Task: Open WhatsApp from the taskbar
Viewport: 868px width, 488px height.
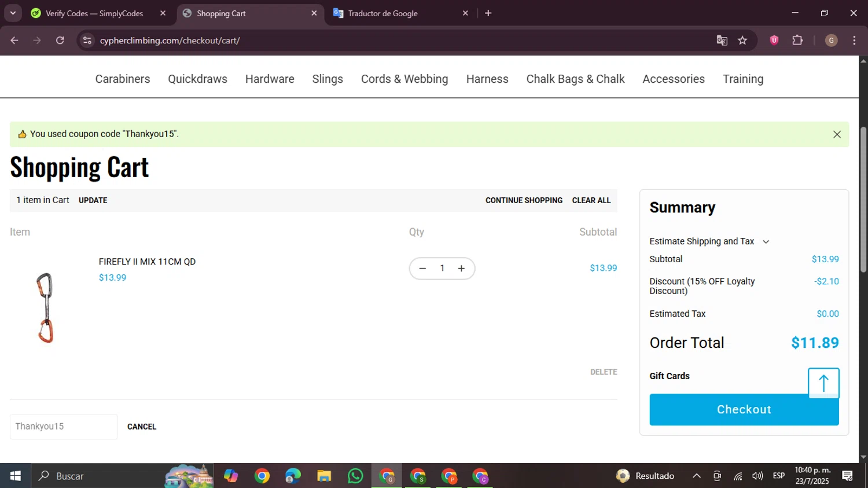Action: (x=355, y=476)
